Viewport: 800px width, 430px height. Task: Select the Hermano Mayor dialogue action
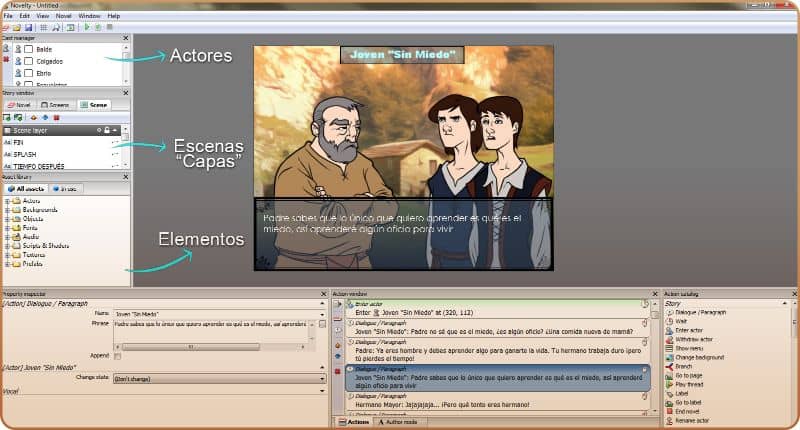[497, 401]
